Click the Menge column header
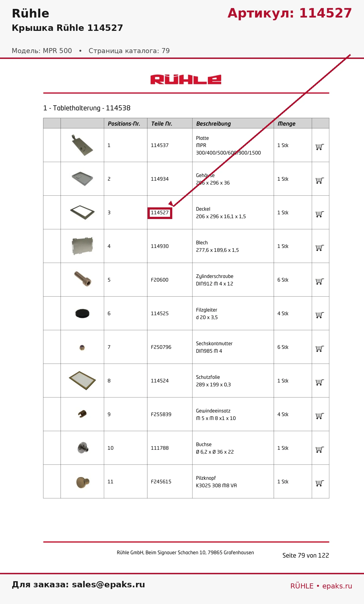The image size is (364, 604). (x=286, y=124)
